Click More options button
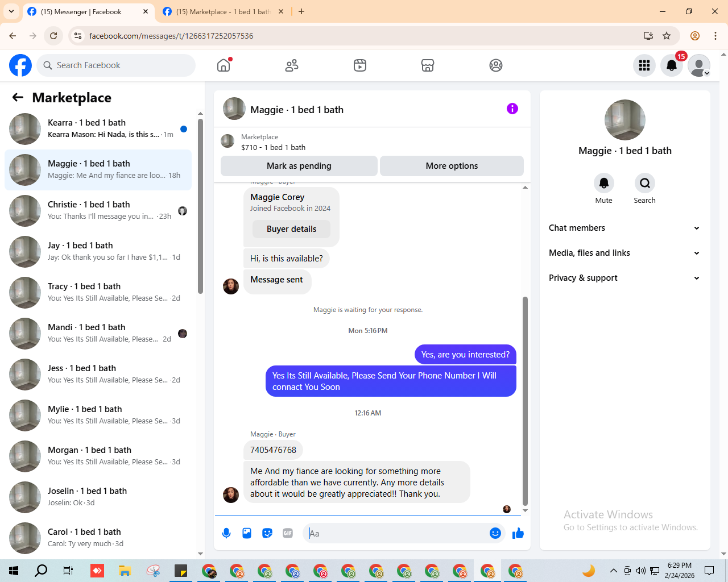Viewport: 728px width, 582px height. pos(452,166)
